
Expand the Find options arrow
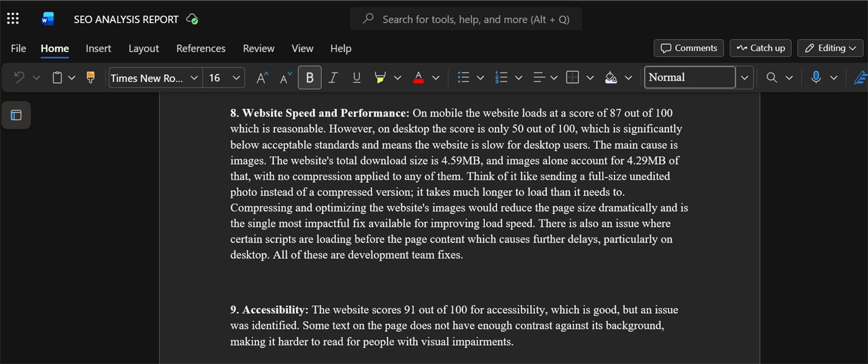pyautogui.click(x=789, y=78)
